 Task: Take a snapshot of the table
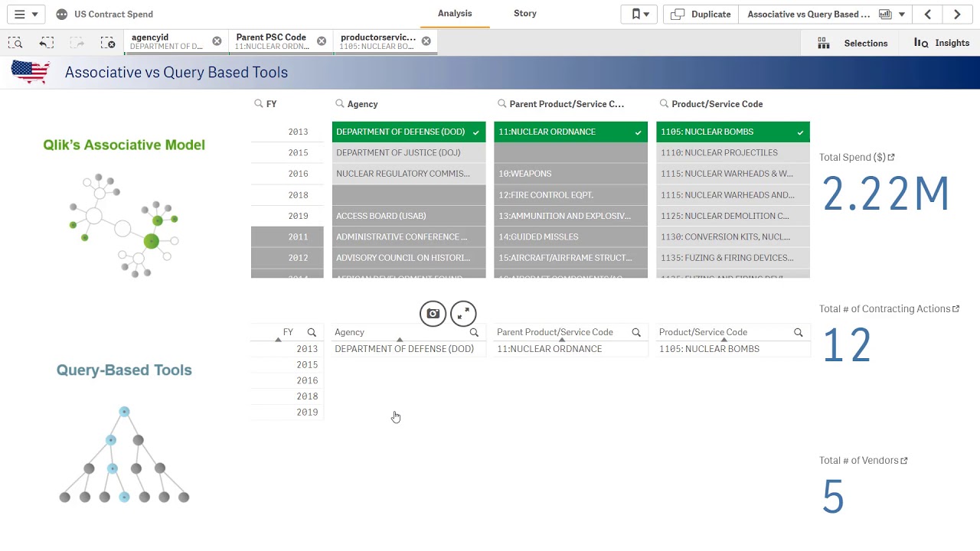click(433, 314)
